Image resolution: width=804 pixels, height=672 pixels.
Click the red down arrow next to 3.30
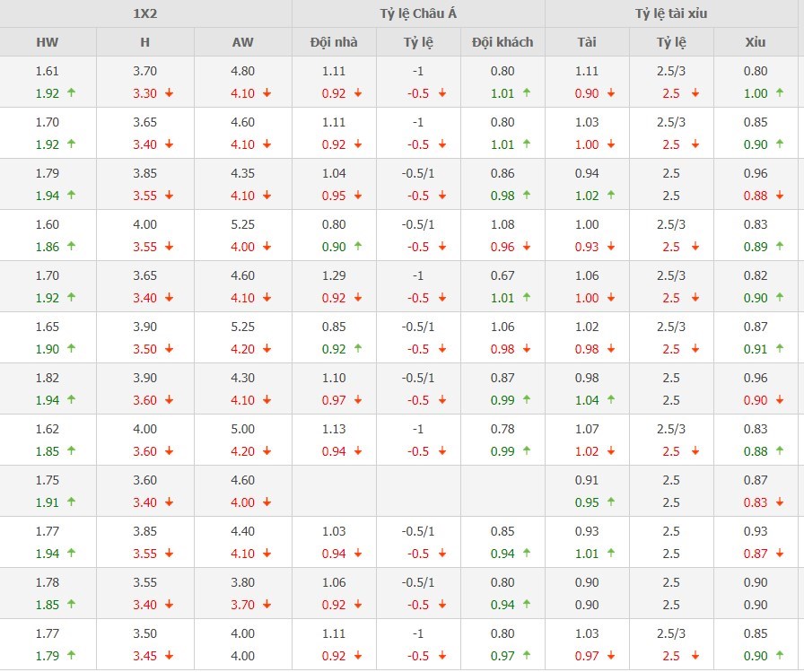[x=169, y=93]
